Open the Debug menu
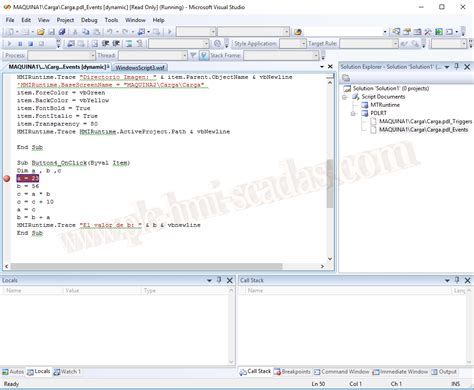474x390 pixels. pyautogui.click(x=89, y=20)
